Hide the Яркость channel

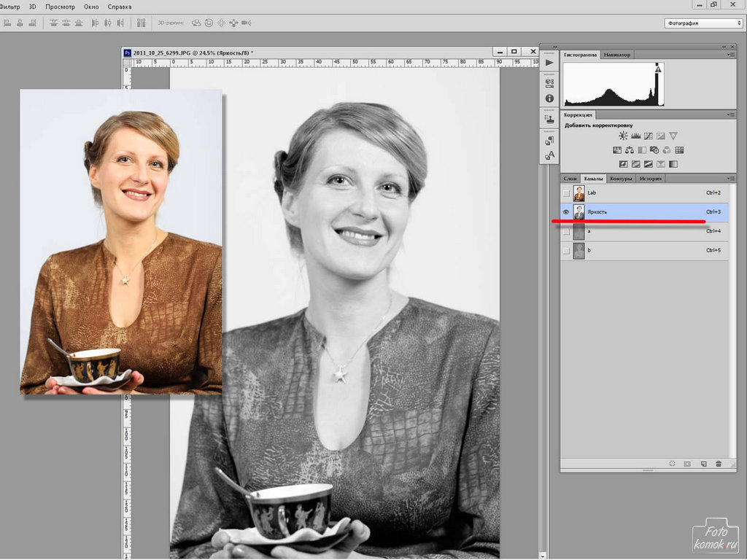pyautogui.click(x=566, y=212)
